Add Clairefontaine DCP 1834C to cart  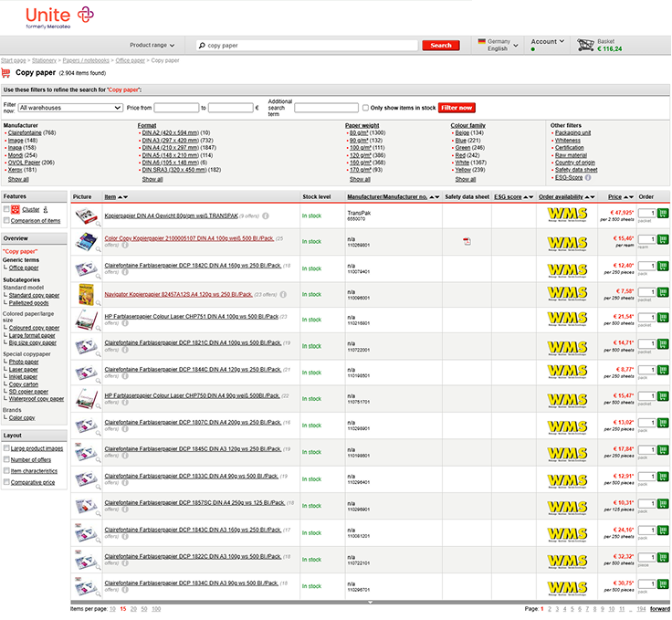(663, 584)
